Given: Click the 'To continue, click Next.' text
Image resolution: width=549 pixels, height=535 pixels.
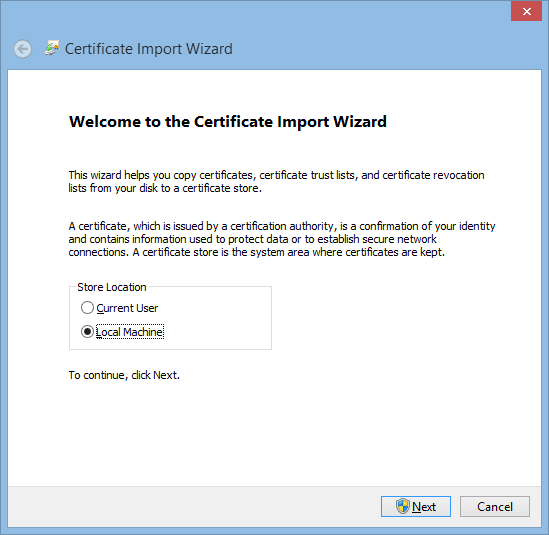Looking at the screenshot, I should [124, 375].
